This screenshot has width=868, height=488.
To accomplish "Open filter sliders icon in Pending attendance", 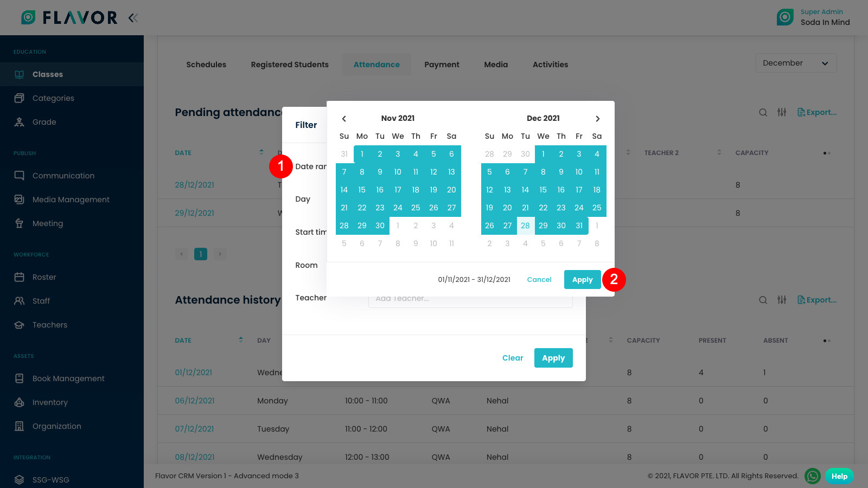I will point(782,112).
